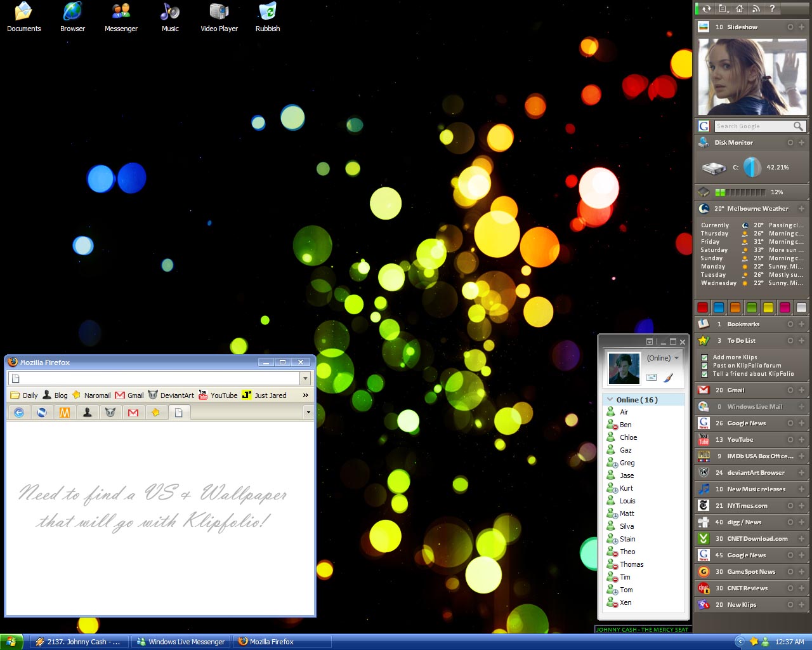Click the Messenger email envelope icon
812x650 pixels.
tap(652, 378)
